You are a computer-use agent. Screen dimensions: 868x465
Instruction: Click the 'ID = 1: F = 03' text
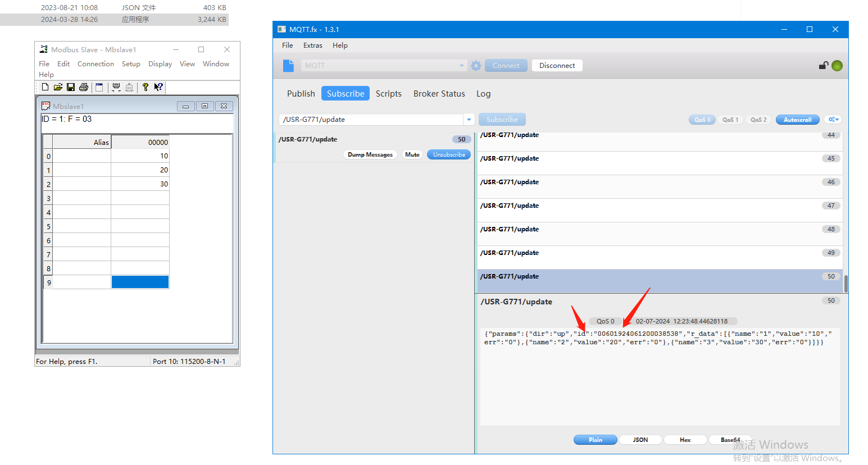pyautogui.click(x=66, y=119)
